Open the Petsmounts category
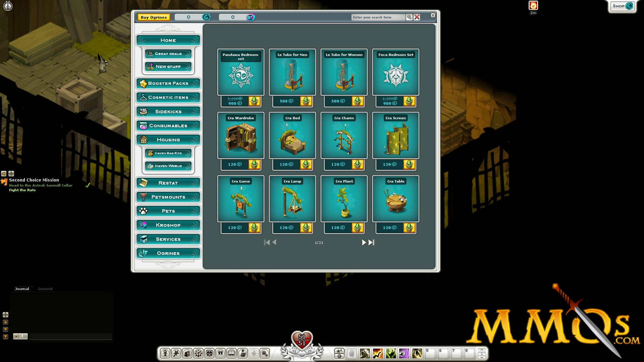The image size is (644, 362). [x=168, y=197]
